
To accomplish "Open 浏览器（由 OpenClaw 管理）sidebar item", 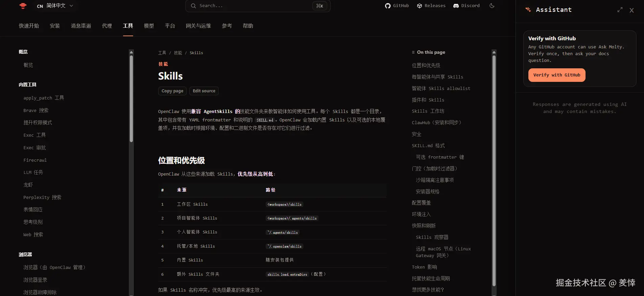I will coord(54,267).
